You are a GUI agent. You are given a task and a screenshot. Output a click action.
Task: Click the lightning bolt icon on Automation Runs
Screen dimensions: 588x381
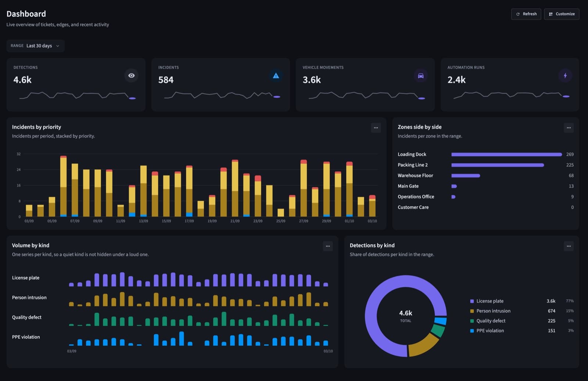click(565, 76)
